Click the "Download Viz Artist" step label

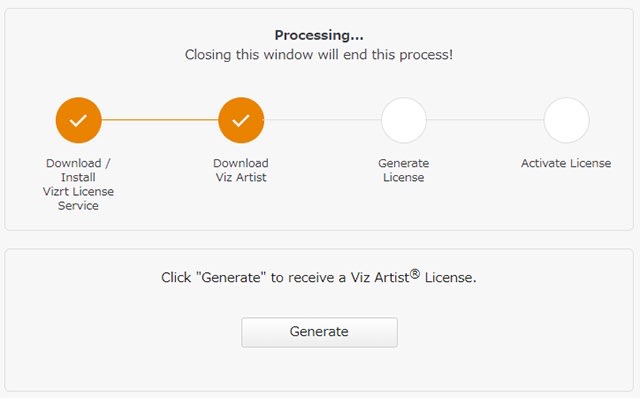point(241,170)
